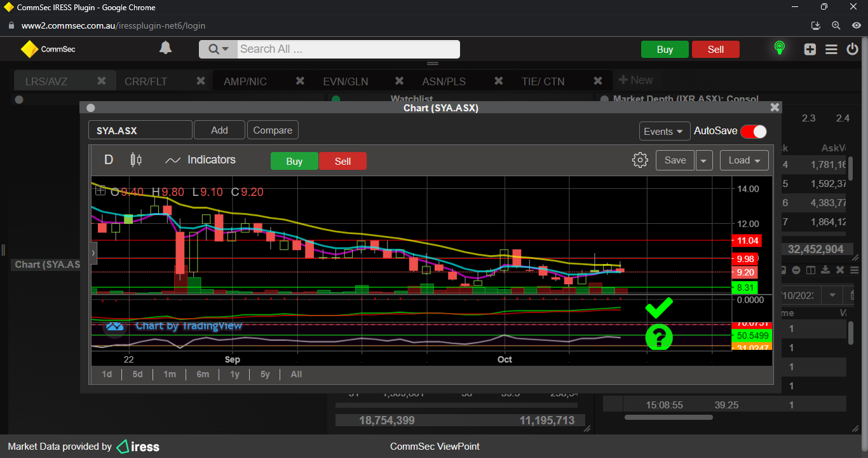Click the trades list vertical scrollbar
Screen dimensions: 868x458
(851, 332)
